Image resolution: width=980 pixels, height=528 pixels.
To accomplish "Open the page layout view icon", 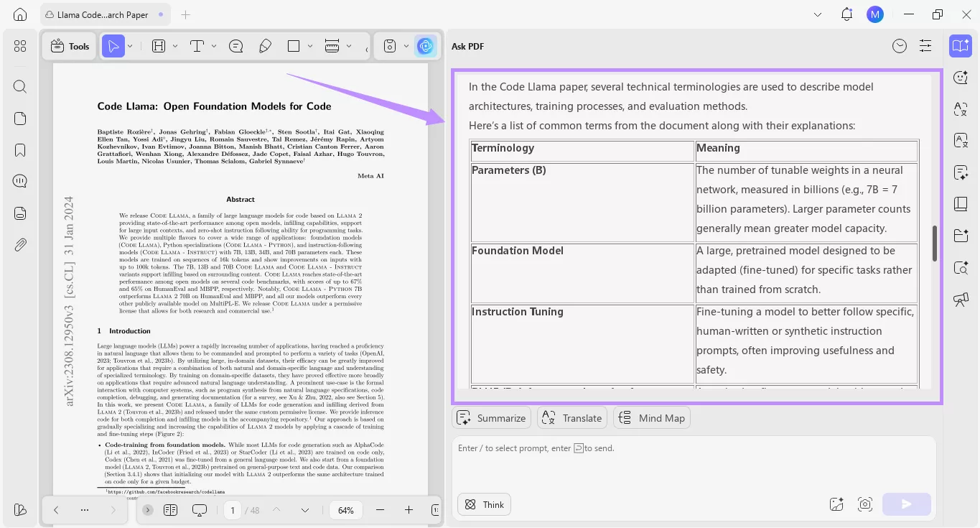I will coord(170,510).
